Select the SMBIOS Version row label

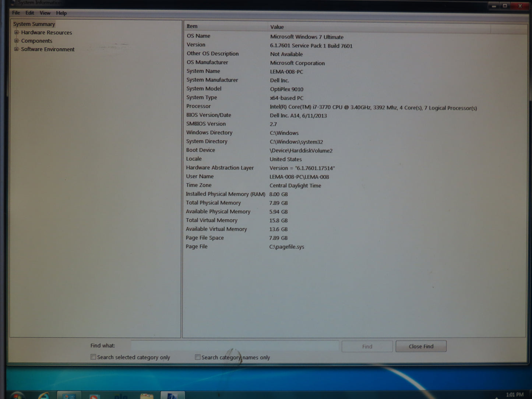tap(206, 124)
